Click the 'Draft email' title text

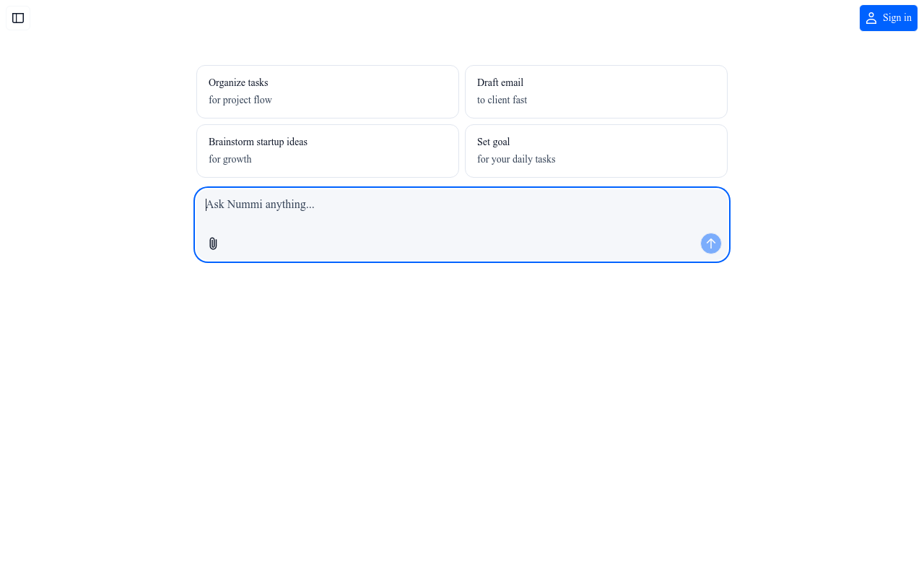tap(500, 83)
